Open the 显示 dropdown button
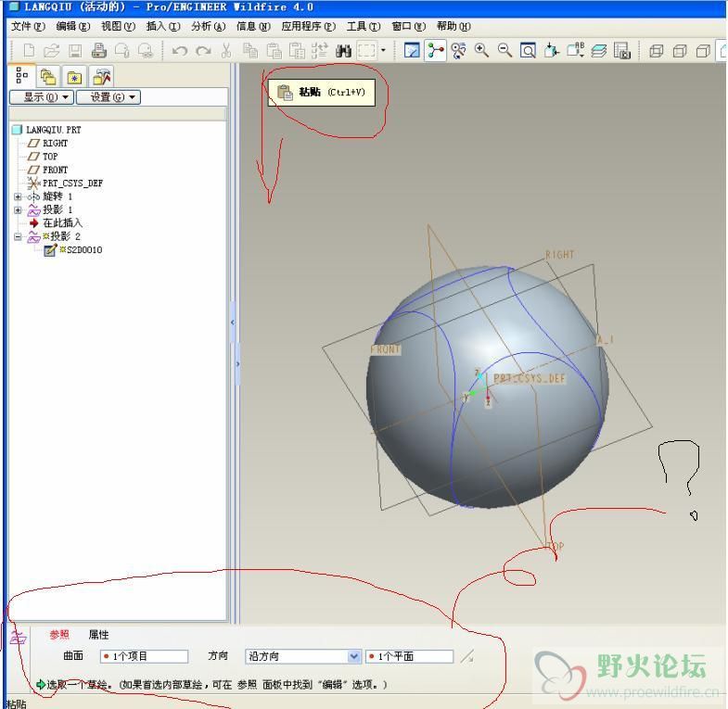Viewport: 728px width, 709px height. click(x=42, y=97)
